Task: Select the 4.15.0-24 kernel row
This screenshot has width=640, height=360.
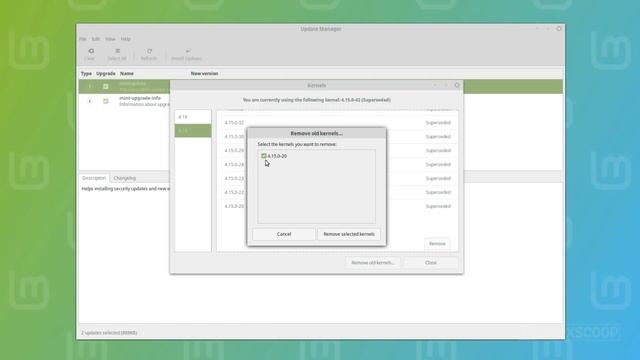Action: pyautogui.click(x=337, y=164)
